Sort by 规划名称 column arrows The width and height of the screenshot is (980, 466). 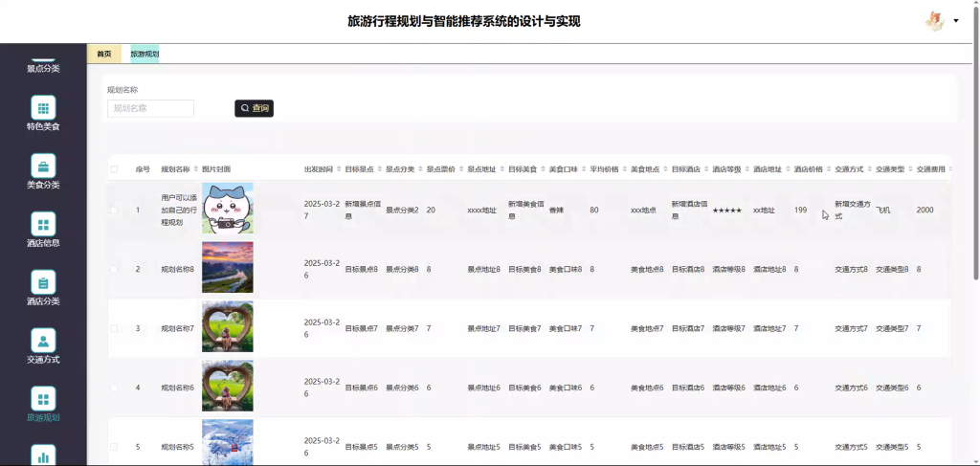coord(195,169)
